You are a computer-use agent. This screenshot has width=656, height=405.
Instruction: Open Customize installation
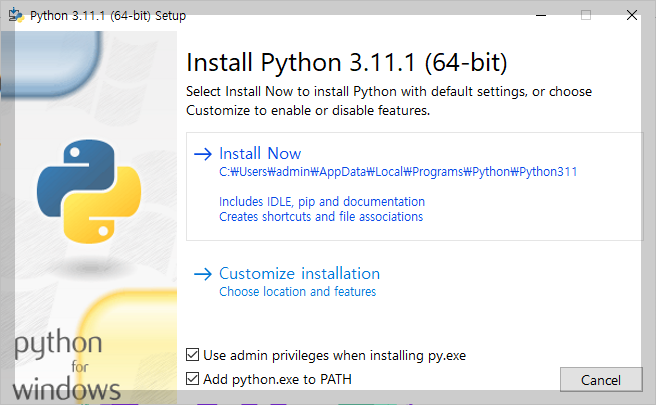click(x=299, y=274)
